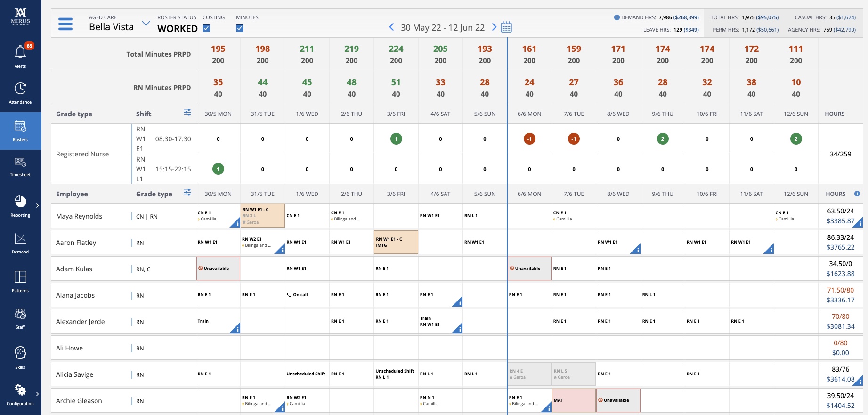Click green 2 badge on 9/6 THU
The width and height of the screenshot is (868, 415).
click(x=663, y=139)
